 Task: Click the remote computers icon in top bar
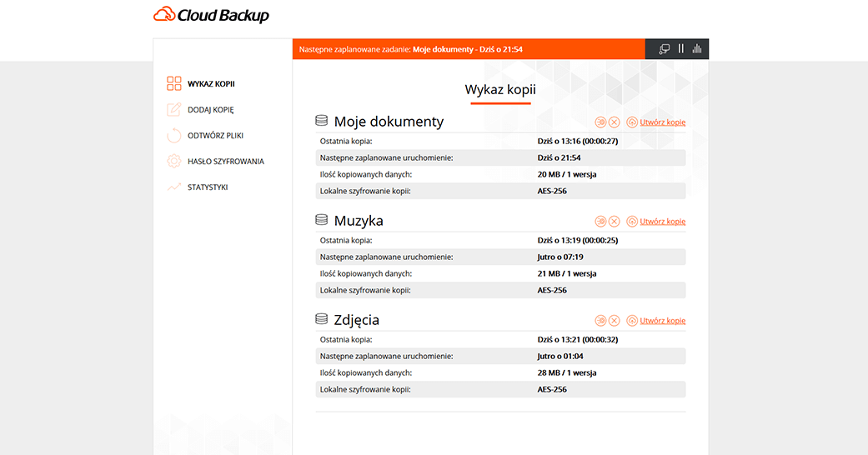[665, 49]
